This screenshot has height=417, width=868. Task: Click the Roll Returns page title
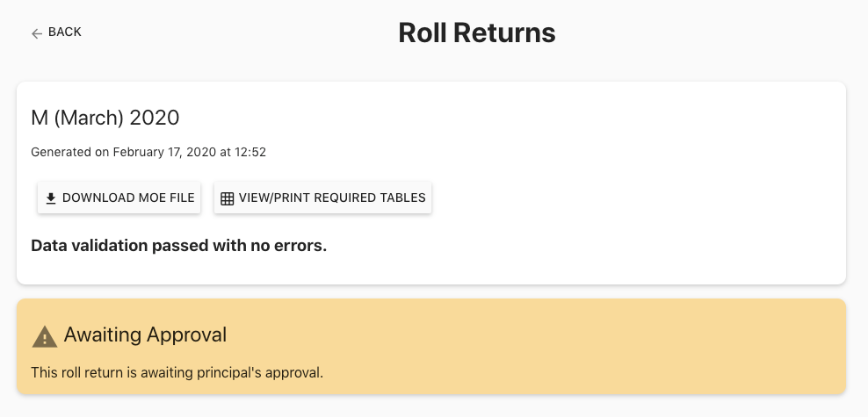tap(476, 33)
